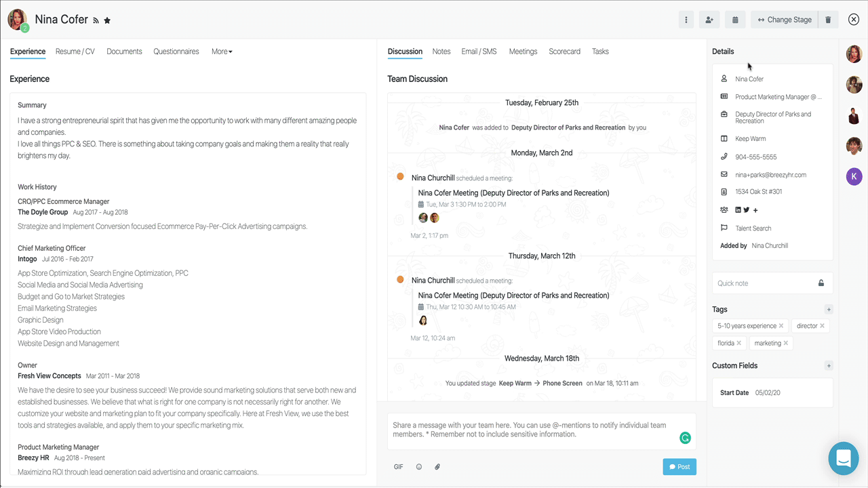Open the Questionnaires tab
Viewport: 868px width, 488px height.
[176, 52]
